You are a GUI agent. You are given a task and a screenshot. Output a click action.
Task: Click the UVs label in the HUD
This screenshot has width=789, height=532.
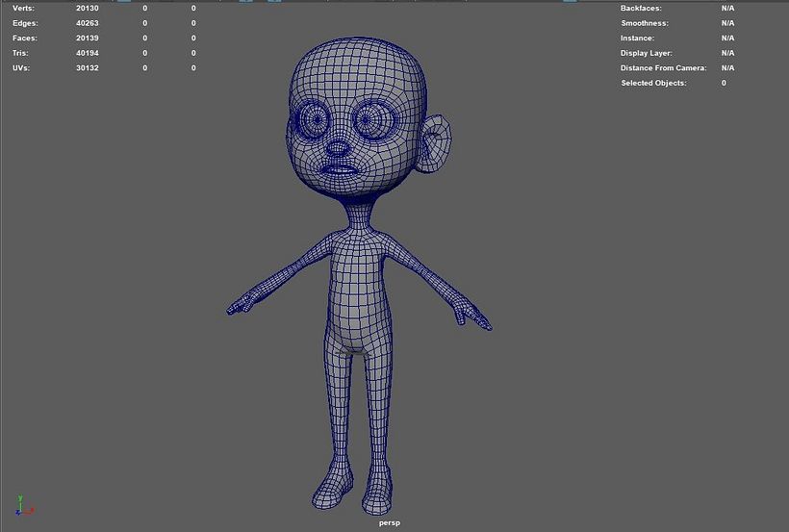[x=22, y=67]
